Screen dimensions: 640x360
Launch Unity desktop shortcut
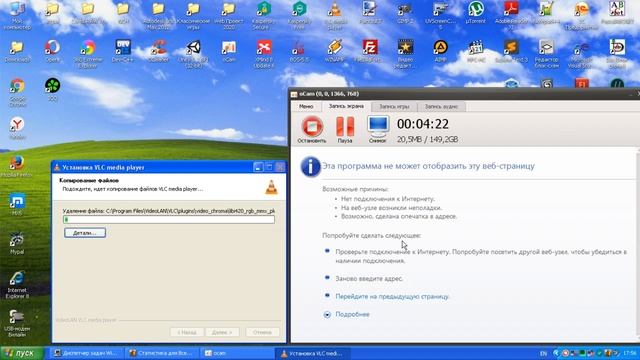(193, 54)
